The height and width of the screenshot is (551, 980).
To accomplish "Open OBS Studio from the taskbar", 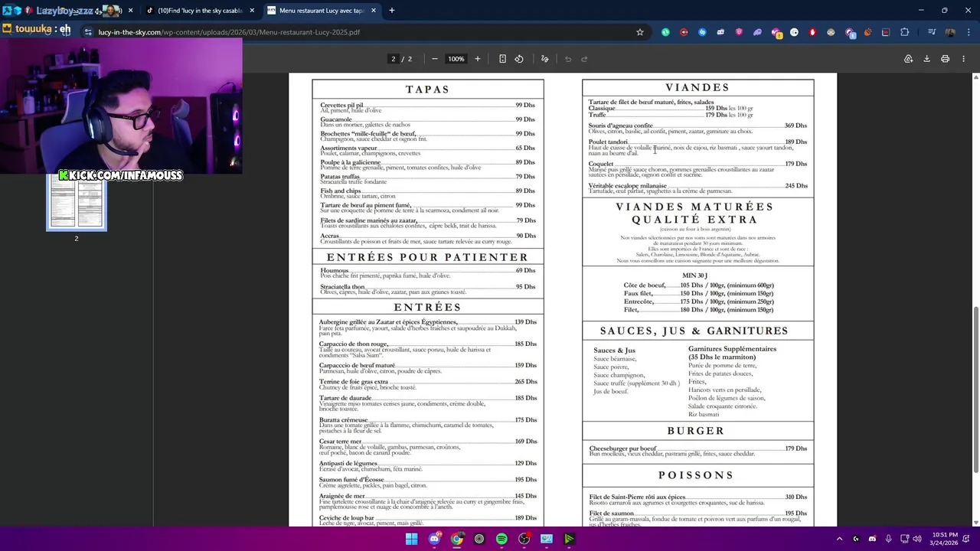I will [x=524, y=539].
